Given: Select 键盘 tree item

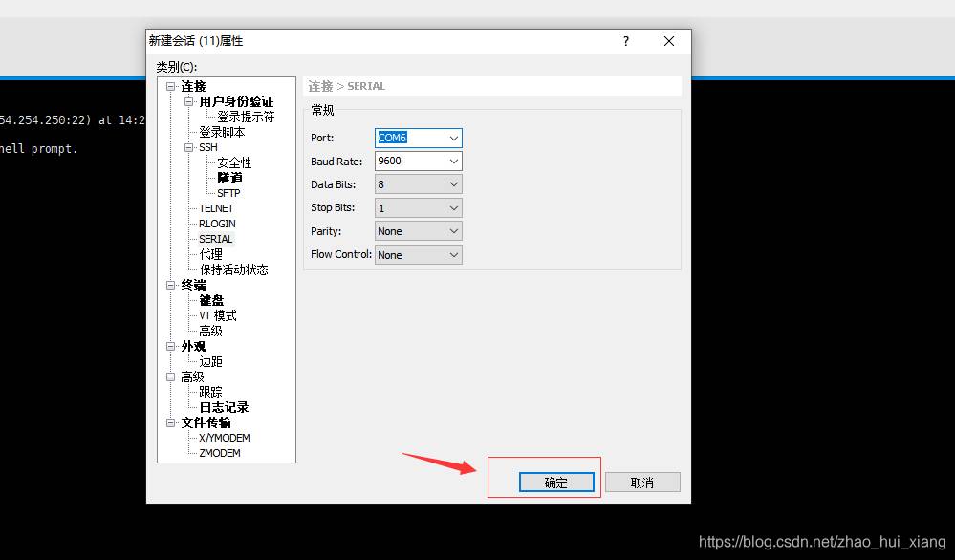Looking at the screenshot, I should click(211, 300).
